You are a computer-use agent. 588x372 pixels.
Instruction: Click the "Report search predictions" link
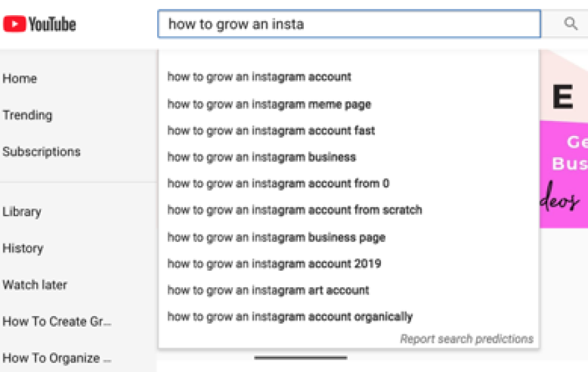coord(466,339)
